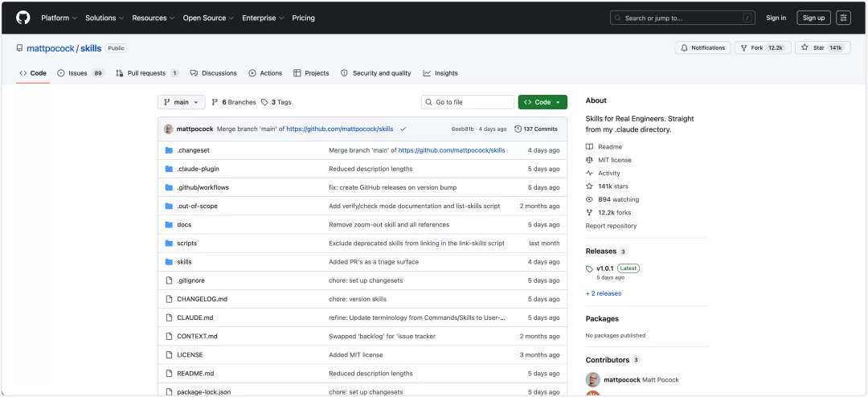Click the Notifications bell button
Screen dimensions: 868x397
[x=702, y=48]
